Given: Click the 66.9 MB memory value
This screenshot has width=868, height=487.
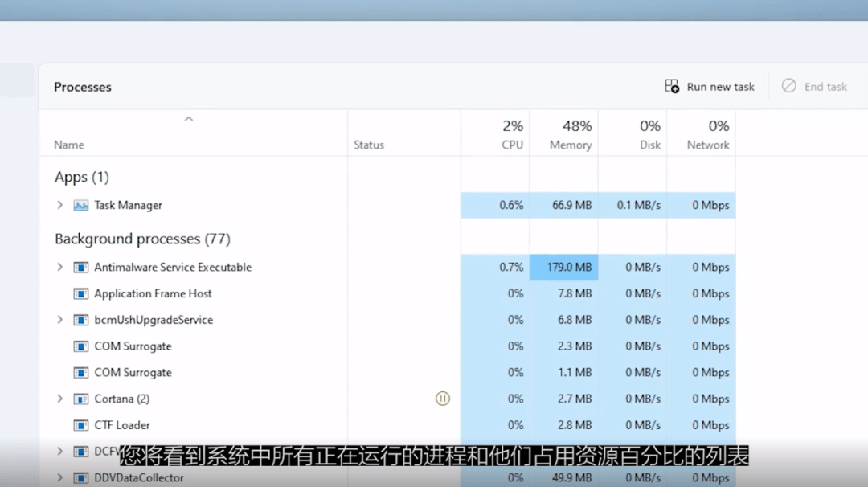Looking at the screenshot, I should 571,205.
